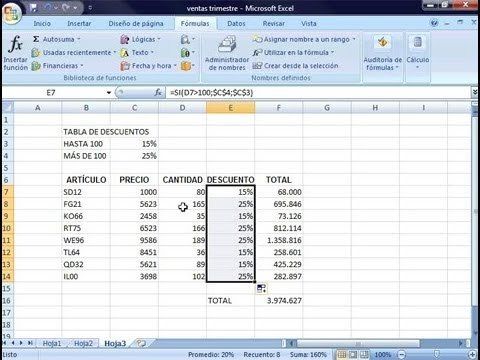Jump to the last sheet tab arrow
The width and height of the screenshot is (480, 360).
(x=30, y=343)
